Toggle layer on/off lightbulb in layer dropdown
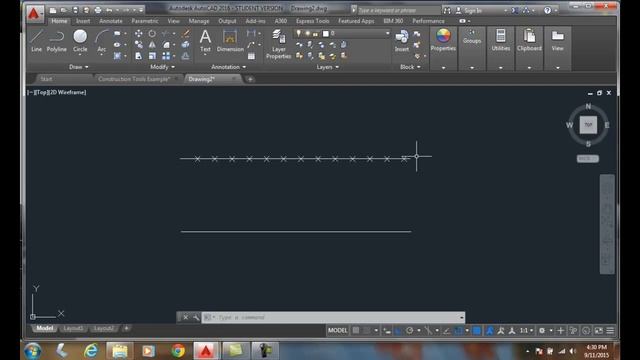640x360 pixels. click(x=299, y=33)
